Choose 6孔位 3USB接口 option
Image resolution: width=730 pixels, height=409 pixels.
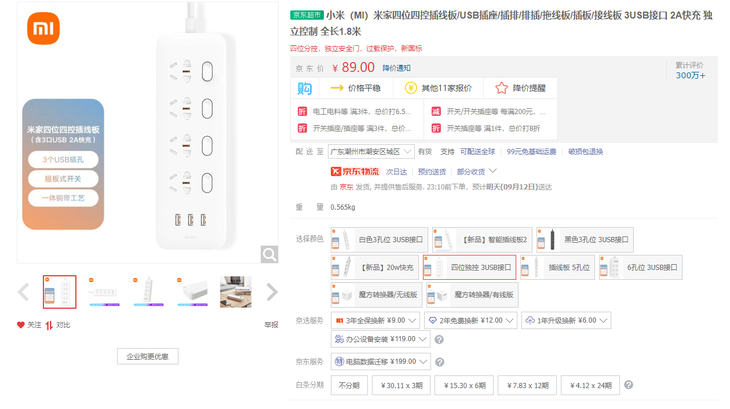point(641,268)
